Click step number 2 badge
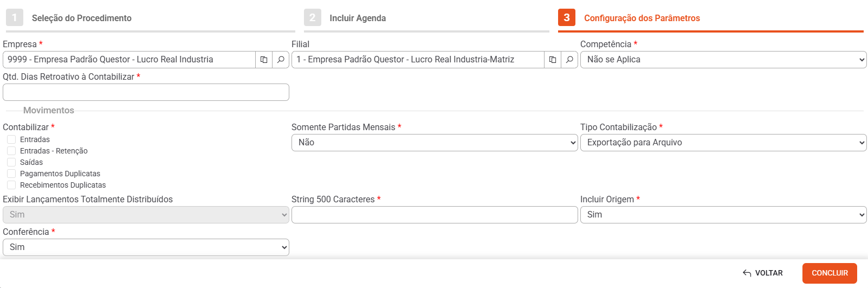This screenshot has height=288, width=868. 313,17
